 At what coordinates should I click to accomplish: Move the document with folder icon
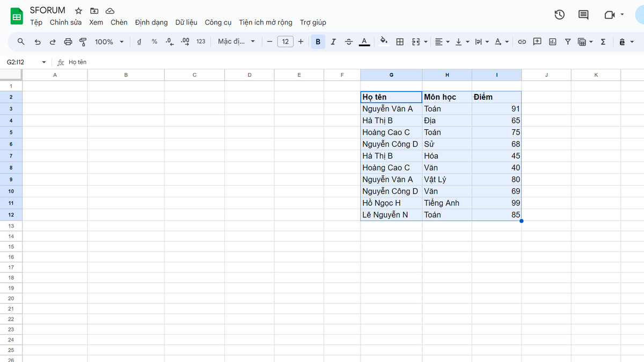coord(94,11)
